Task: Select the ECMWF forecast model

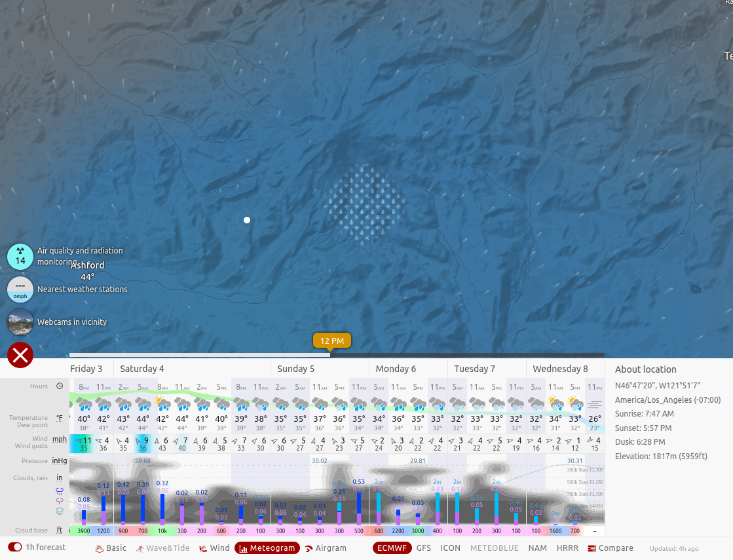Action: coord(392,548)
